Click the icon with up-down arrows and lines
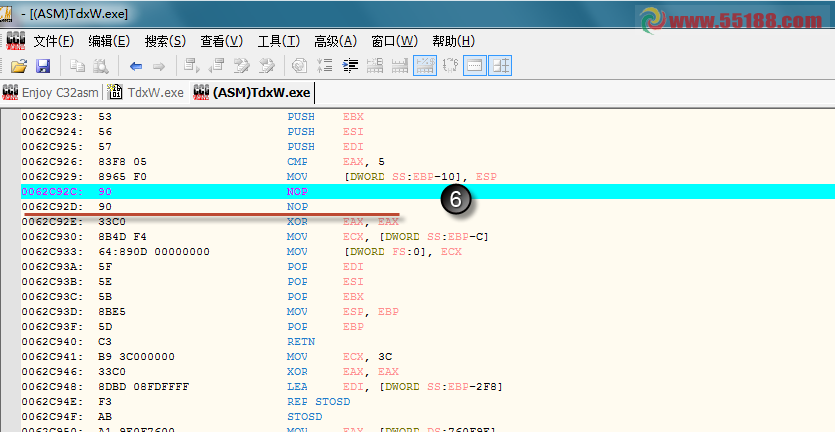The width and height of the screenshot is (835, 432). (324, 66)
